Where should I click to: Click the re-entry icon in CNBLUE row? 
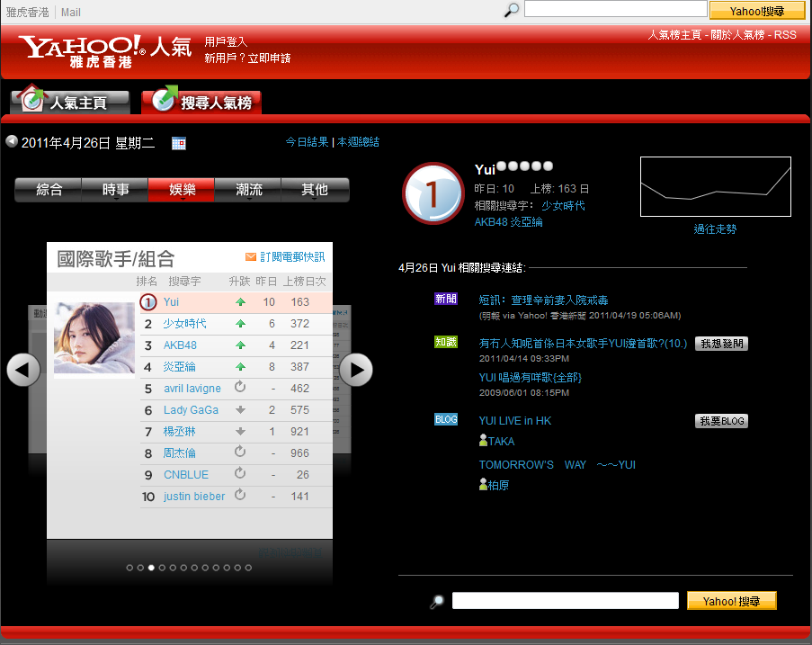[x=240, y=473]
